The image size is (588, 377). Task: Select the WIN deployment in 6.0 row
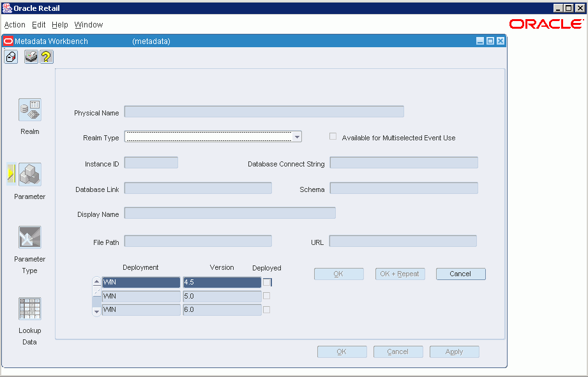pos(141,309)
